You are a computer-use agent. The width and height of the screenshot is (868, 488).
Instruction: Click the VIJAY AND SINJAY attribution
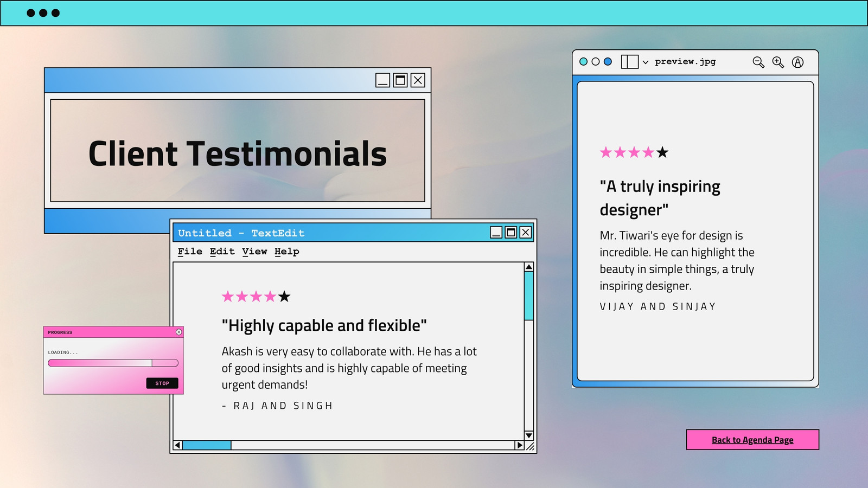click(658, 306)
